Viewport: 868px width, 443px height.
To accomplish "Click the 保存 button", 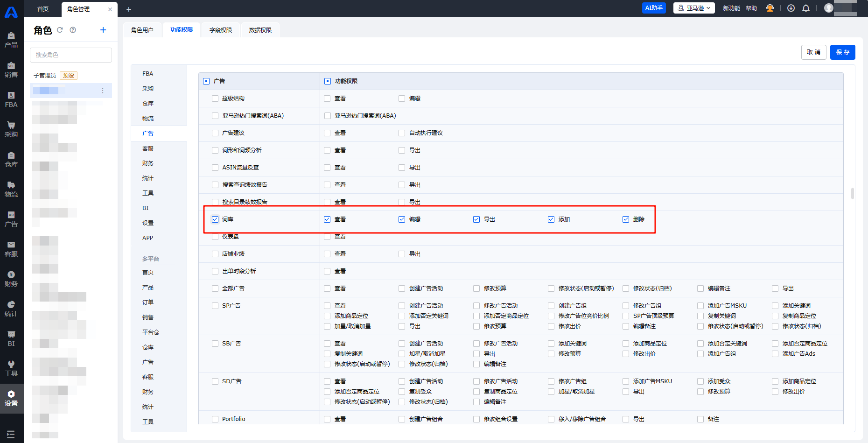I will click(x=843, y=52).
